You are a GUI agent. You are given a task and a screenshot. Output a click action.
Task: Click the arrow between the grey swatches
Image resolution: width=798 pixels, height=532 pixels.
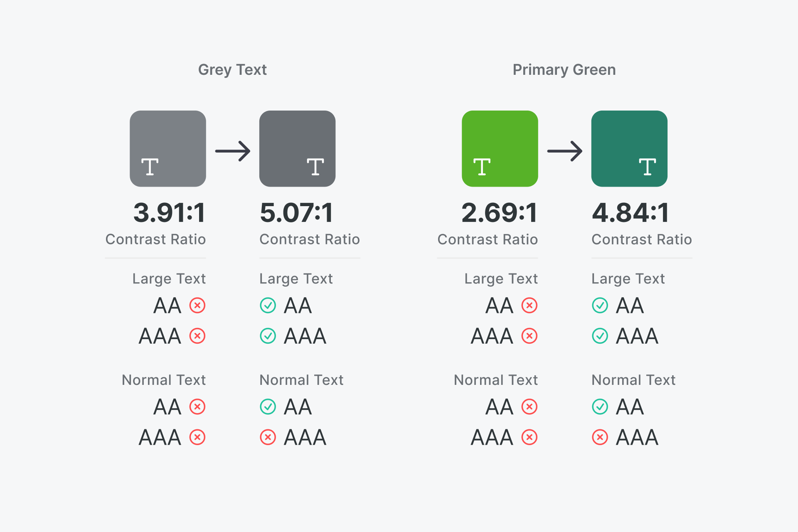[233, 151]
